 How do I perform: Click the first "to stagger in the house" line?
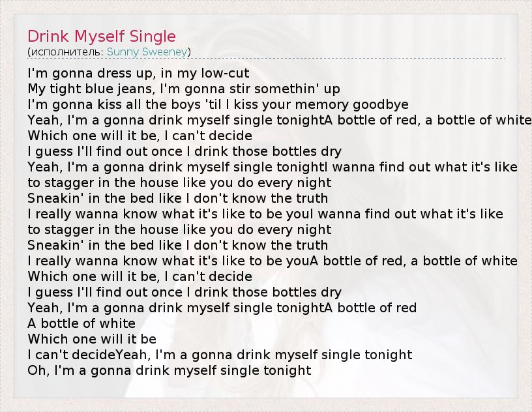pos(179,183)
